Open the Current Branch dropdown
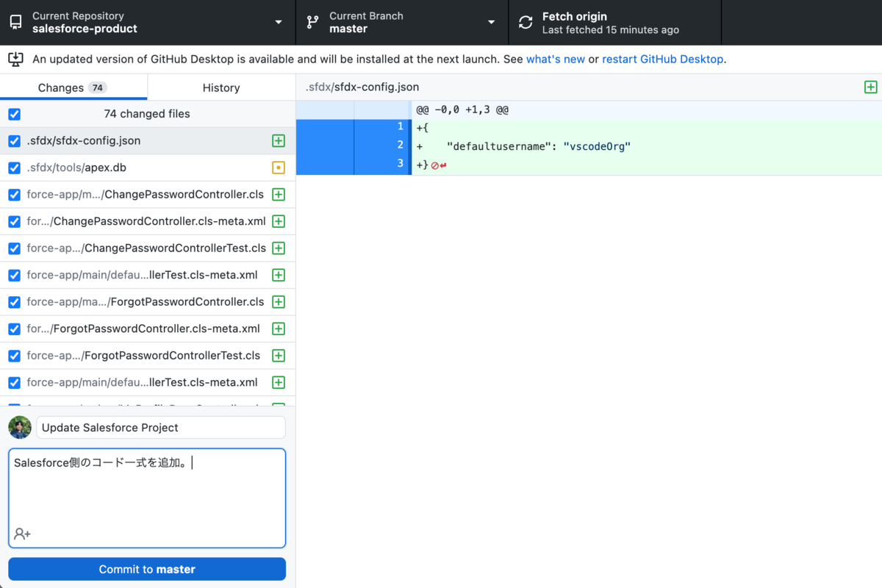 [x=492, y=22]
